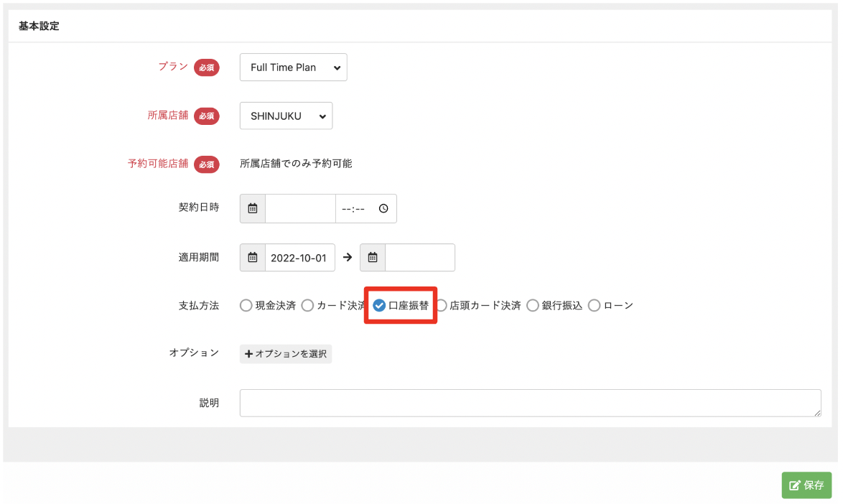
Task: Click the edit icon on 保存 button
Action: pyautogui.click(x=794, y=485)
